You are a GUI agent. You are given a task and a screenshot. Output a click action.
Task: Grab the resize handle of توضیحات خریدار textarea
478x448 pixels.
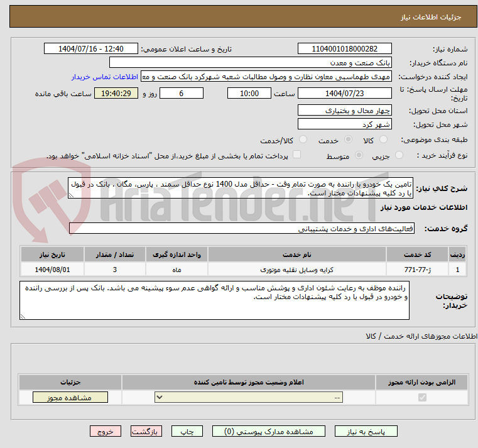click(23, 317)
